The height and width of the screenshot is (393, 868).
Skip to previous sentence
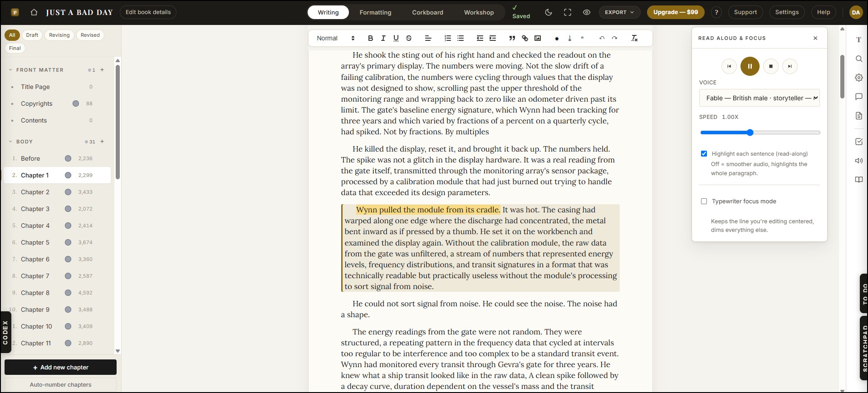pos(729,66)
